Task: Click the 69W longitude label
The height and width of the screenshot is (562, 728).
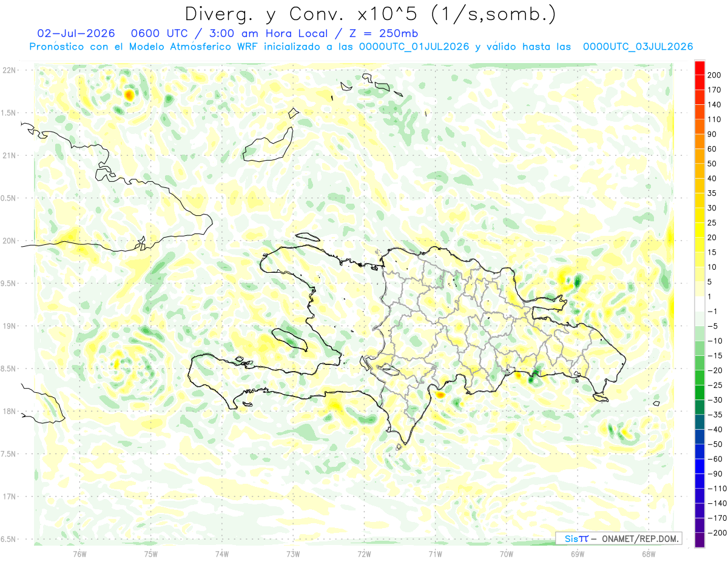Action: coord(578,553)
